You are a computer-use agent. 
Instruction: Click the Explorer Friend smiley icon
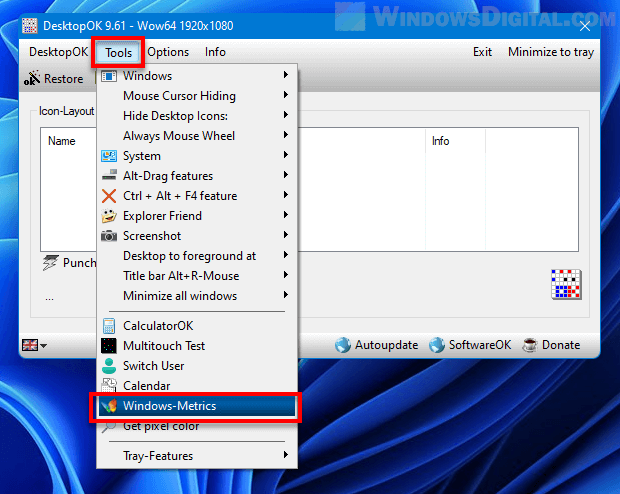[x=109, y=216]
